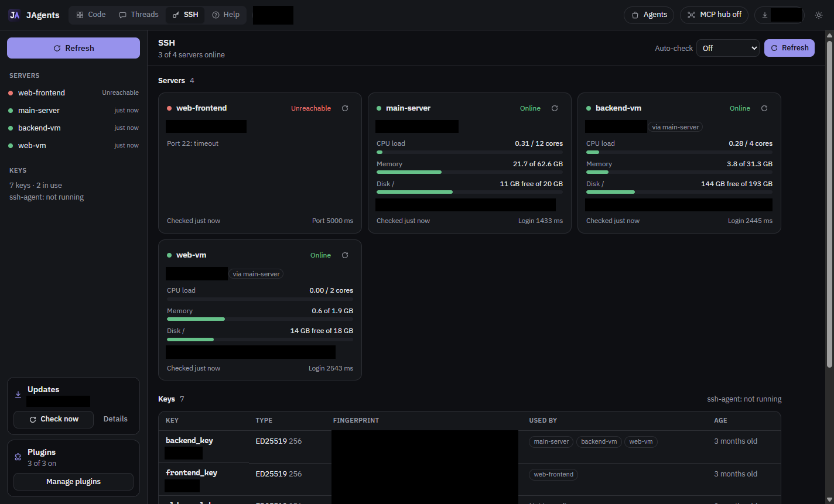Select backend-vm in the servers list

pos(73,128)
